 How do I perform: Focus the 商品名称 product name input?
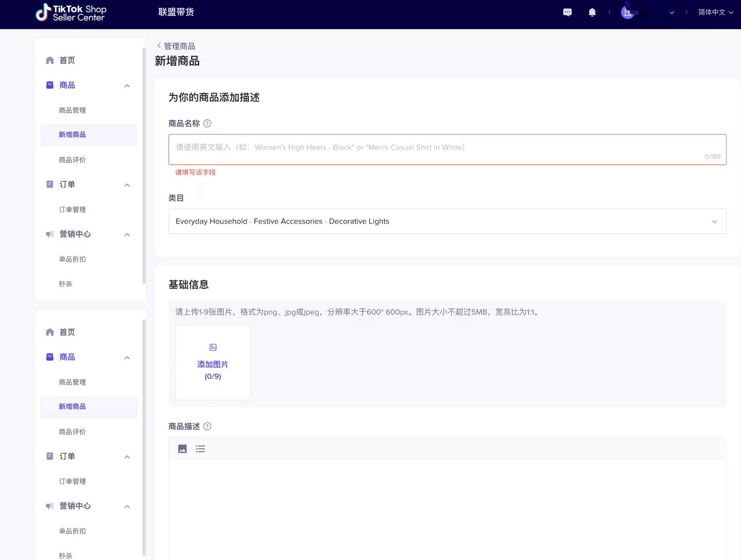tap(447, 149)
